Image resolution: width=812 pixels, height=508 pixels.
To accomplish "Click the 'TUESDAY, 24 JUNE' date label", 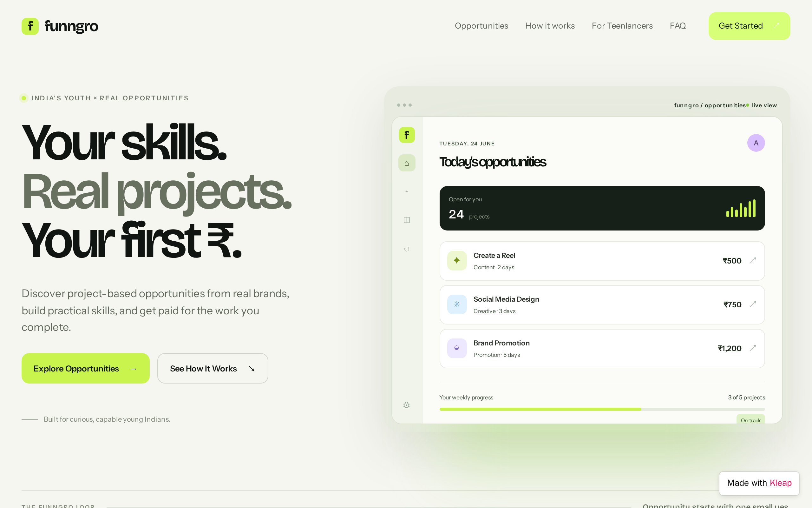I will coord(467,144).
